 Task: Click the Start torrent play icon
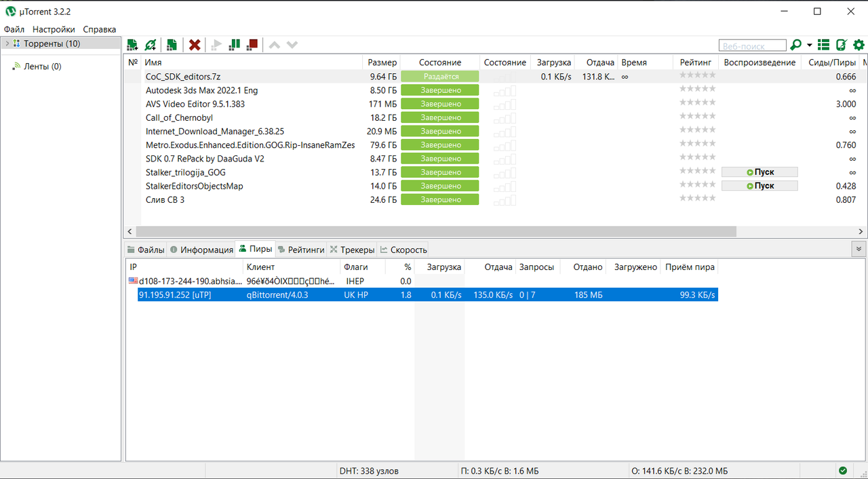pyautogui.click(x=217, y=45)
